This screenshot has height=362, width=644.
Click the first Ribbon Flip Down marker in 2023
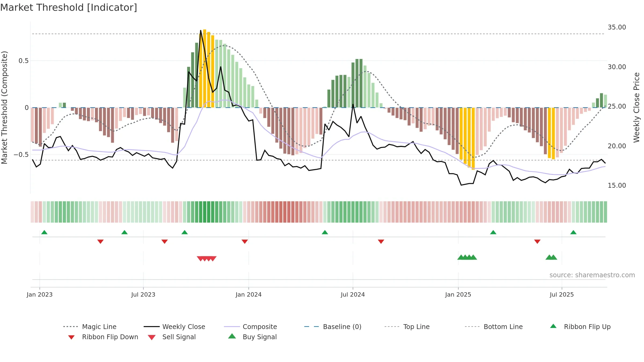[x=100, y=242]
